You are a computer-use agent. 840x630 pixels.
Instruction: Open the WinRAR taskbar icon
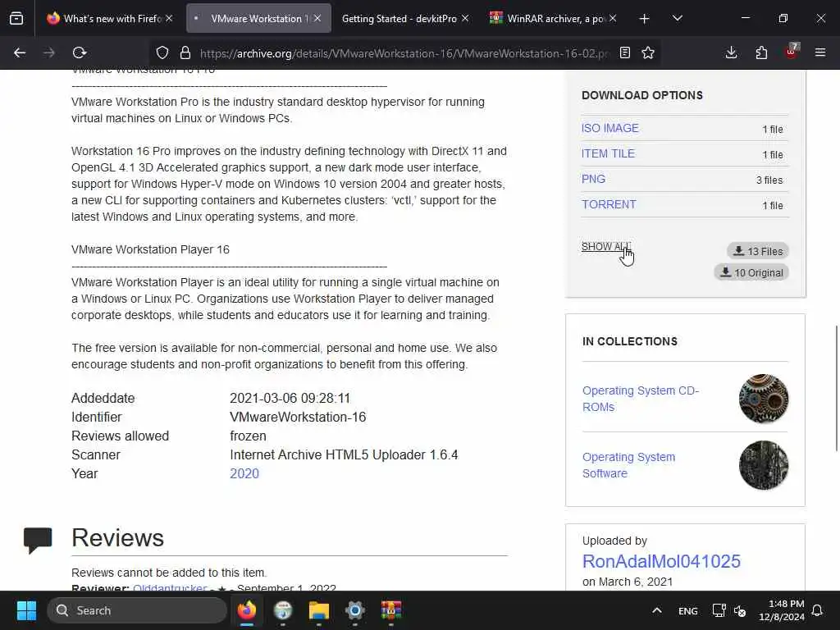[391, 610]
